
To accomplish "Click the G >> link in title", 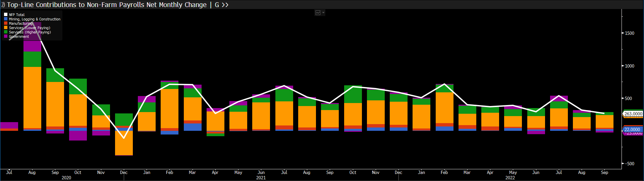I will coord(221,5).
